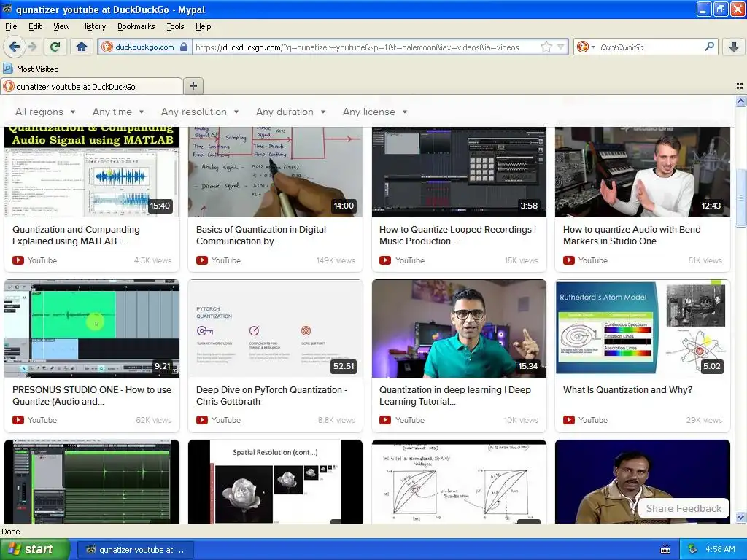Image resolution: width=747 pixels, height=560 pixels.
Task: Open the File menu
Action: (x=11, y=26)
